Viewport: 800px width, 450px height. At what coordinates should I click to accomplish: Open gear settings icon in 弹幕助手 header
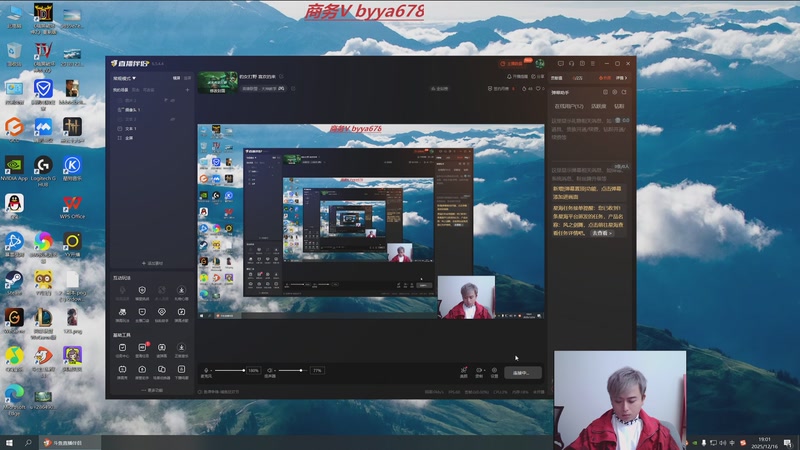[615, 92]
